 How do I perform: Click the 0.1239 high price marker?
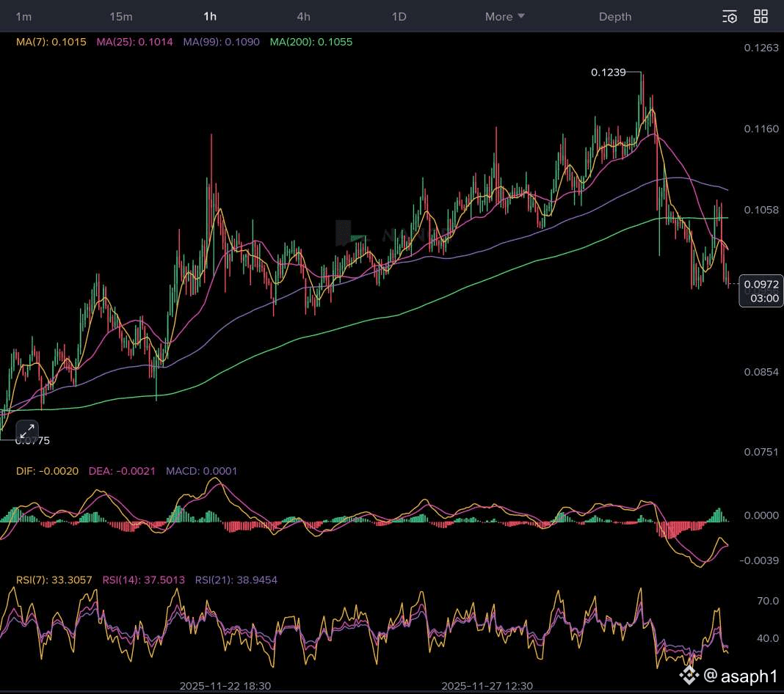(609, 72)
